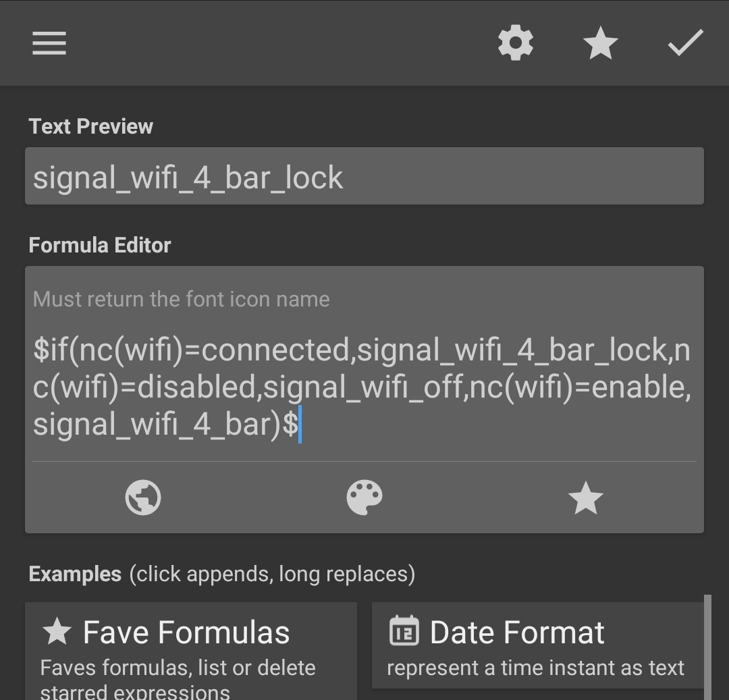Confirm formula with the checkmark icon
Viewport: 729px width, 700px height.
point(685,43)
